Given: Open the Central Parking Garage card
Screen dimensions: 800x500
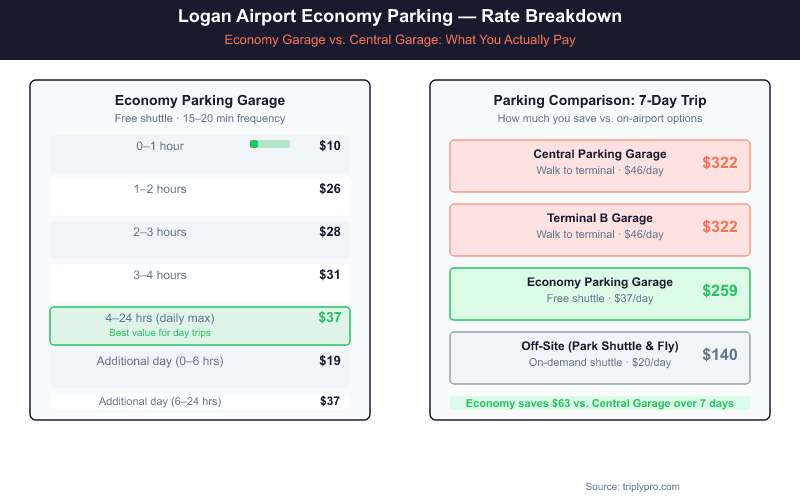Looking at the screenshot, I should coord(599,165).
